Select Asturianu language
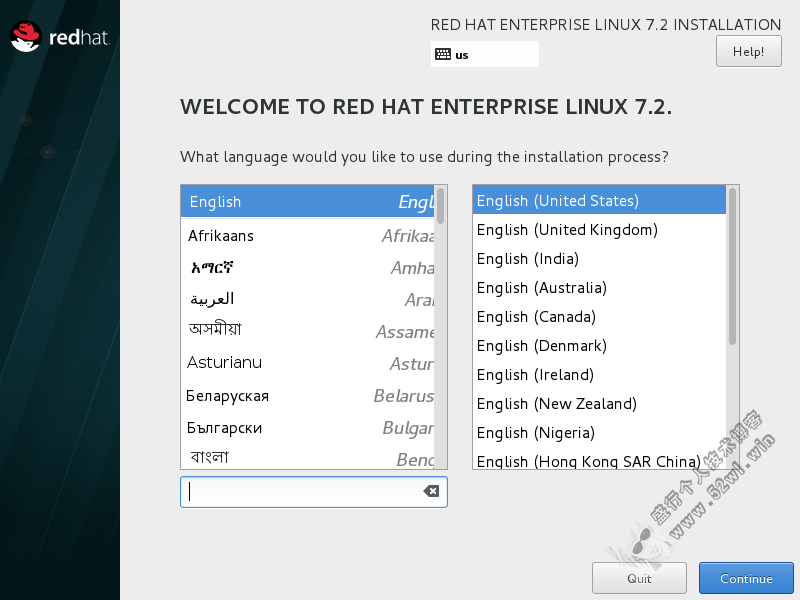 (x=308, y=363)
